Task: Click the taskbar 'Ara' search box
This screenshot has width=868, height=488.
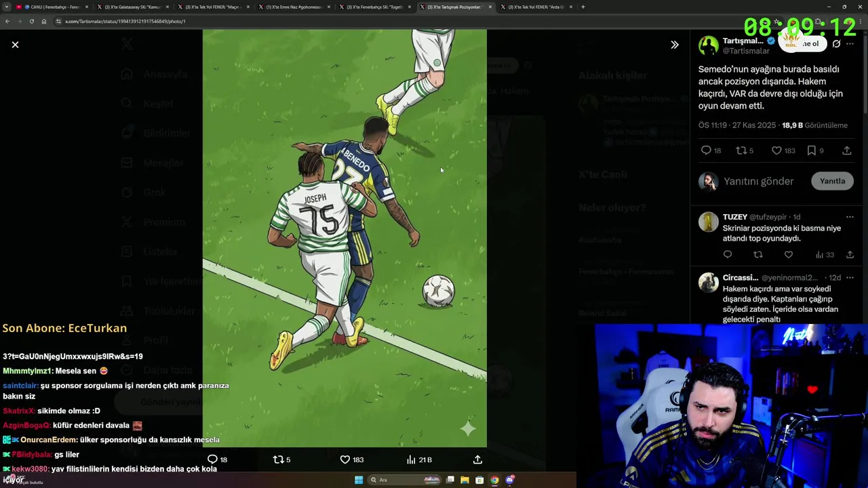Action: 404,480
